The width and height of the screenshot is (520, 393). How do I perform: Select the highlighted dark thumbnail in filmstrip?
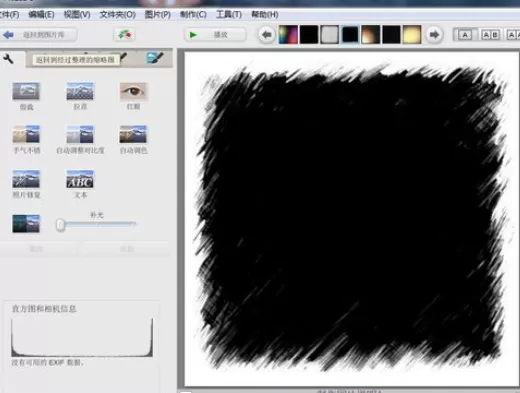click(350, 35)
